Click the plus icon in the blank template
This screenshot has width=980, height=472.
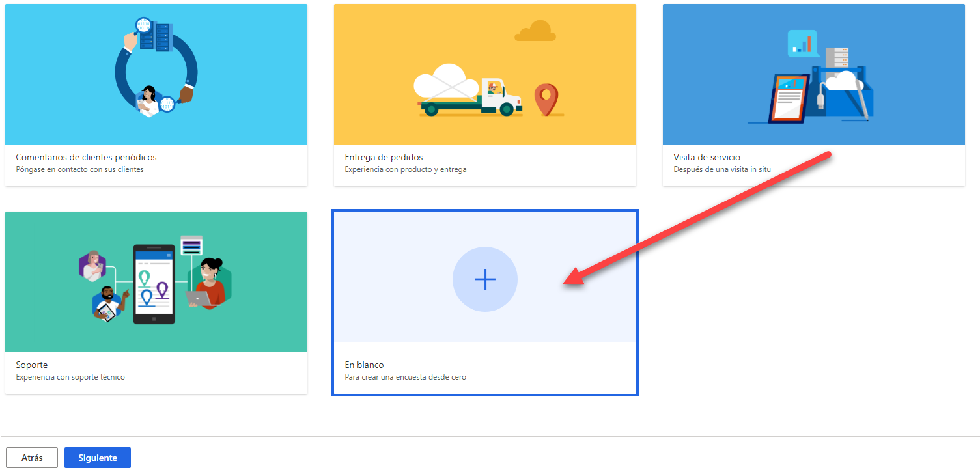[485, 279]
